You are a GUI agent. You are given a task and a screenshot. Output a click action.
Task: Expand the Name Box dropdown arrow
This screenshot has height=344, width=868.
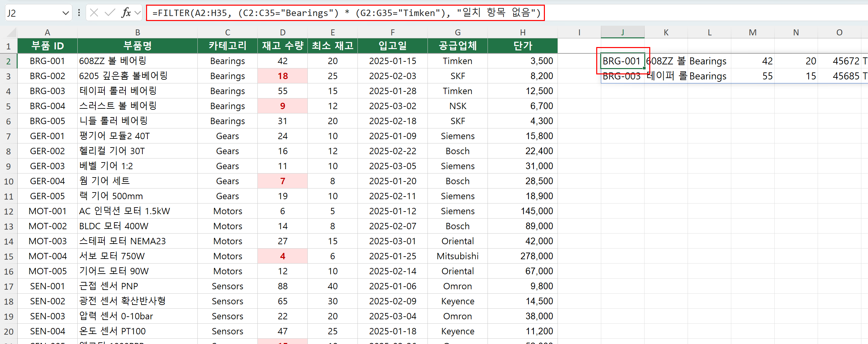coord(65,13)
